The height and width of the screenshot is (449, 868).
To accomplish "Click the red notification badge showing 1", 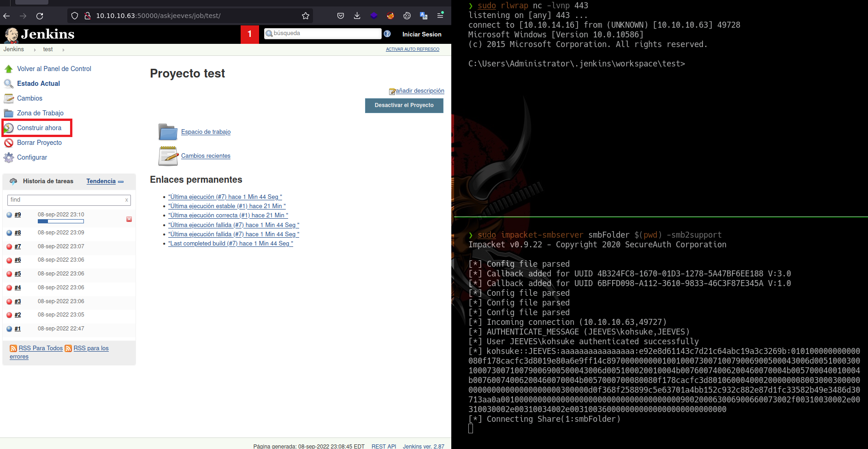I will (250, 34).
